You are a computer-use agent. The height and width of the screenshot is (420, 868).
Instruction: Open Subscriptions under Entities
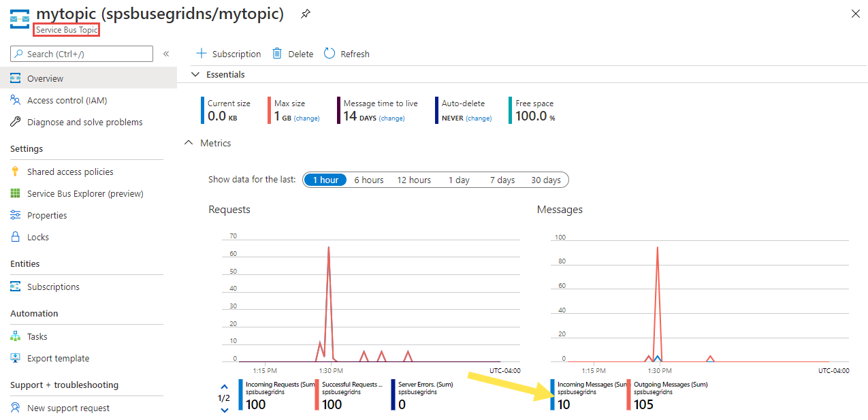tap(53, 287)
